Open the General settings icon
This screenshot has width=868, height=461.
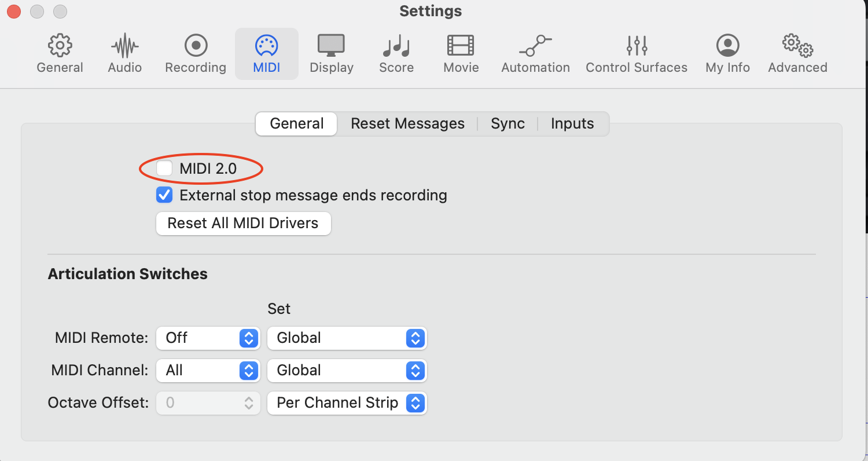tap(60, 52)
